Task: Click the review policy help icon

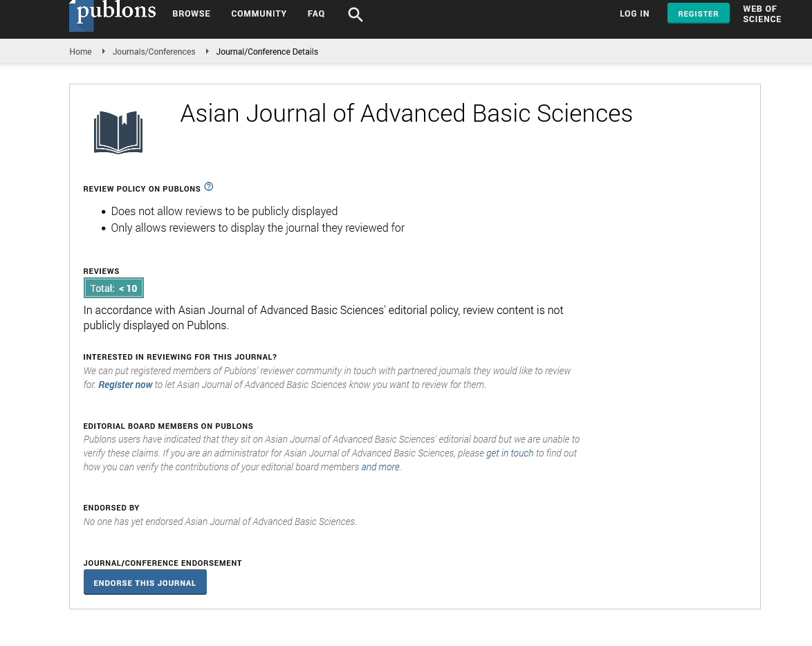Action: click(x=209, y=187)
